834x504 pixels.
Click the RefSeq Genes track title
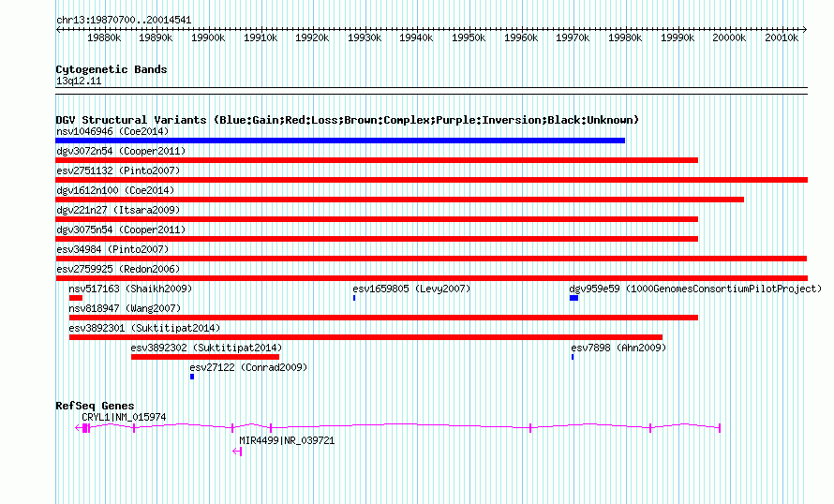pos(95,406)
